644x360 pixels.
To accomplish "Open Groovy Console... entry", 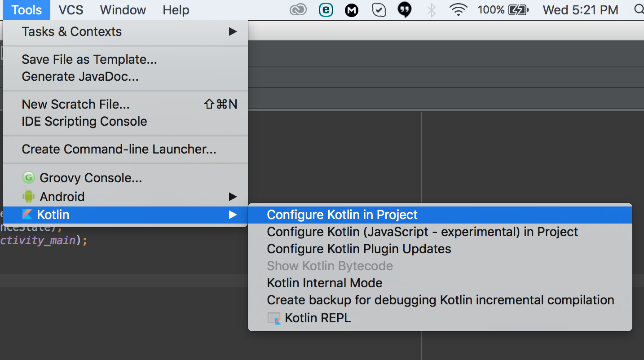I will [125, 178].
